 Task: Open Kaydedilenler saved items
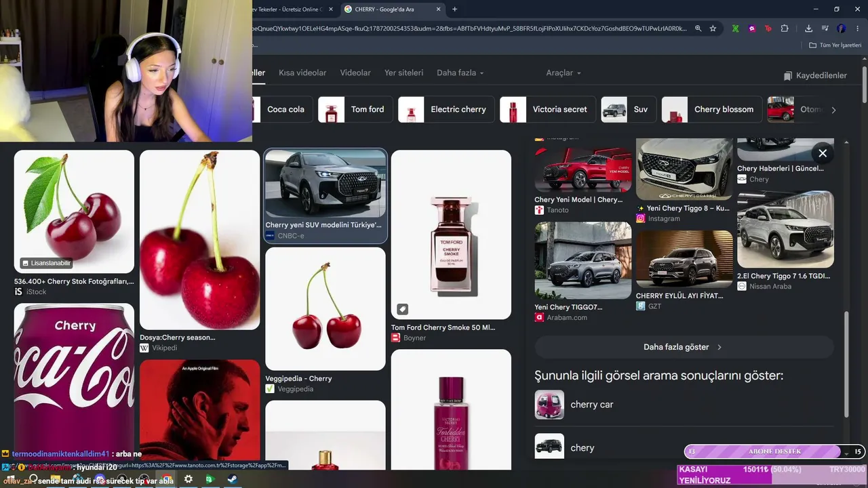(815, 75)
